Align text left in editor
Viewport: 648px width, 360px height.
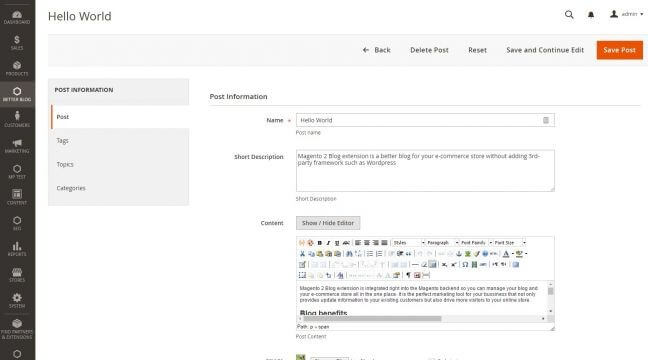(x=358, y=243)
